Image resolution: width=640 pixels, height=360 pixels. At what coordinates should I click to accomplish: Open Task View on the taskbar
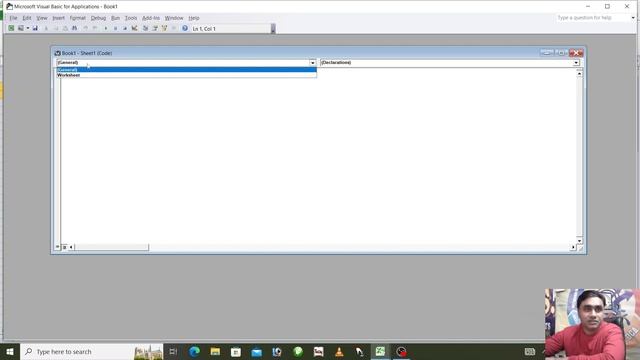point(173,351)
